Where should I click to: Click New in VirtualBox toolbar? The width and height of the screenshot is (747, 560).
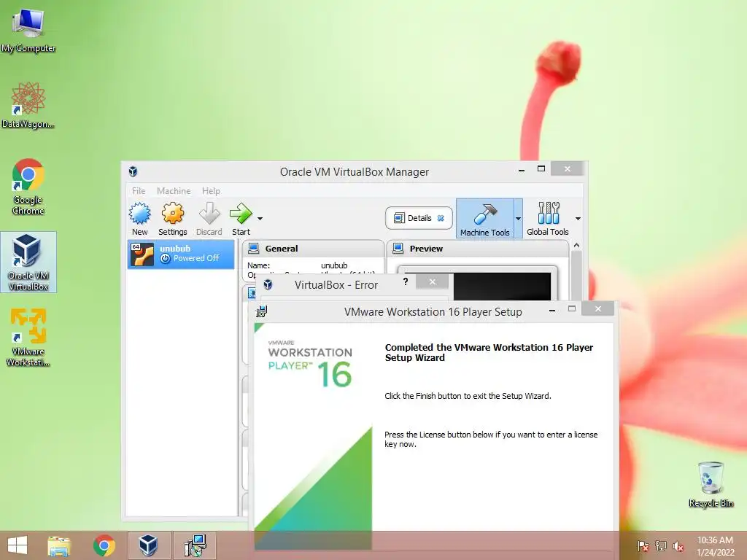coord(139,219)
